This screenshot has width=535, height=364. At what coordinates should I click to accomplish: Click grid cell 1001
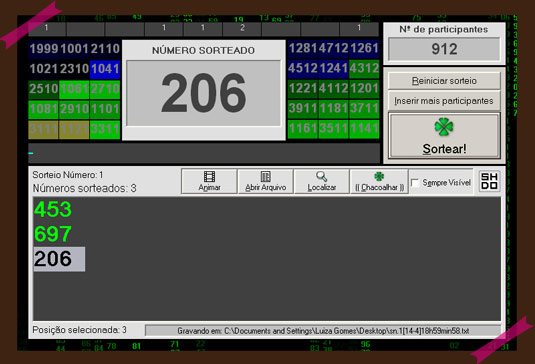(74, 49)
